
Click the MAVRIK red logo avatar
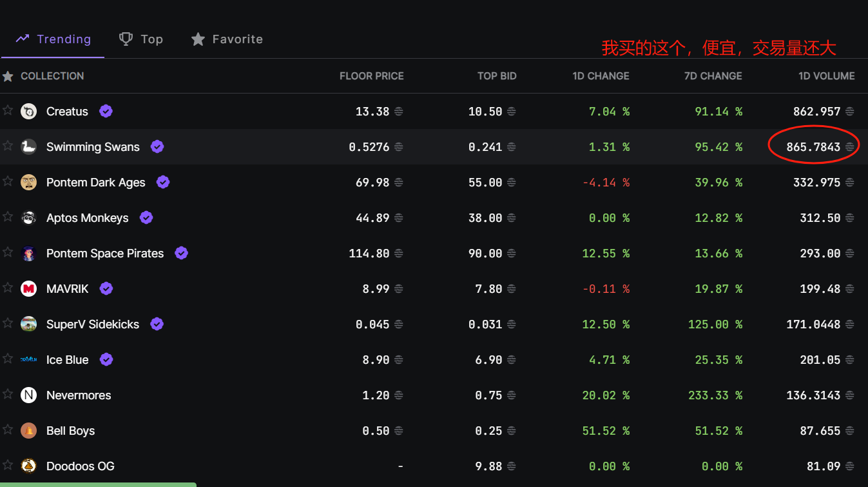click(28, 289)
